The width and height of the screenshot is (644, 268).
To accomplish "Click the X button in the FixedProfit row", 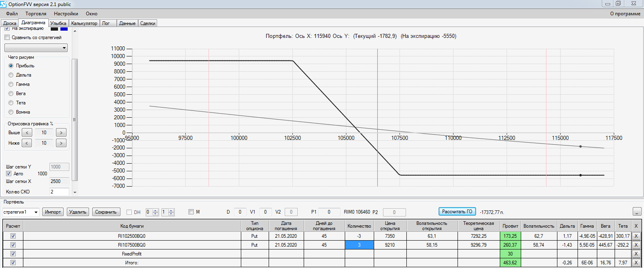I will pos(636,254).
